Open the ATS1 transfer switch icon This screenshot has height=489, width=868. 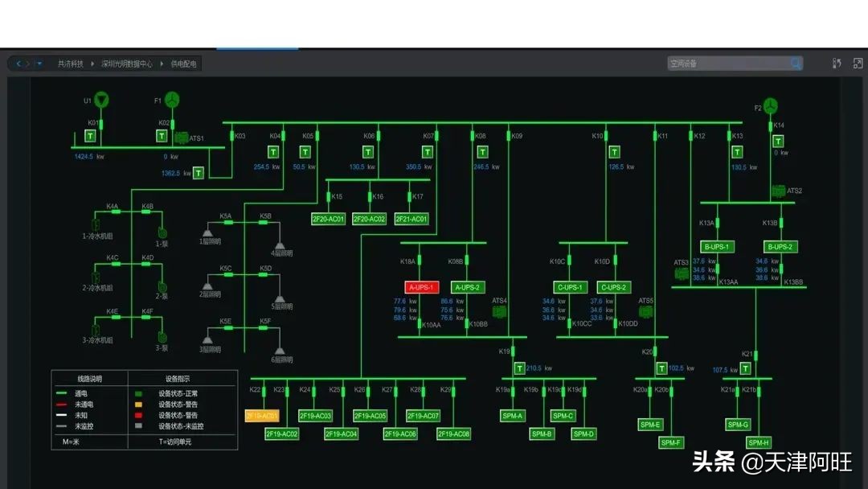coord(182,138)
